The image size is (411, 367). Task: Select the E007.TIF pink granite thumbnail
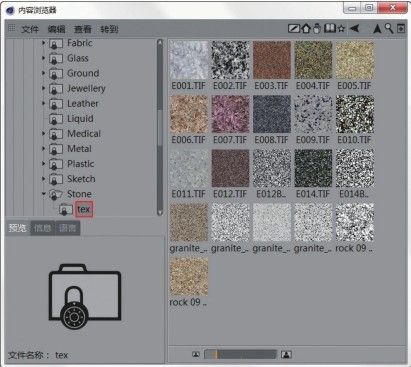coord(230,114)
